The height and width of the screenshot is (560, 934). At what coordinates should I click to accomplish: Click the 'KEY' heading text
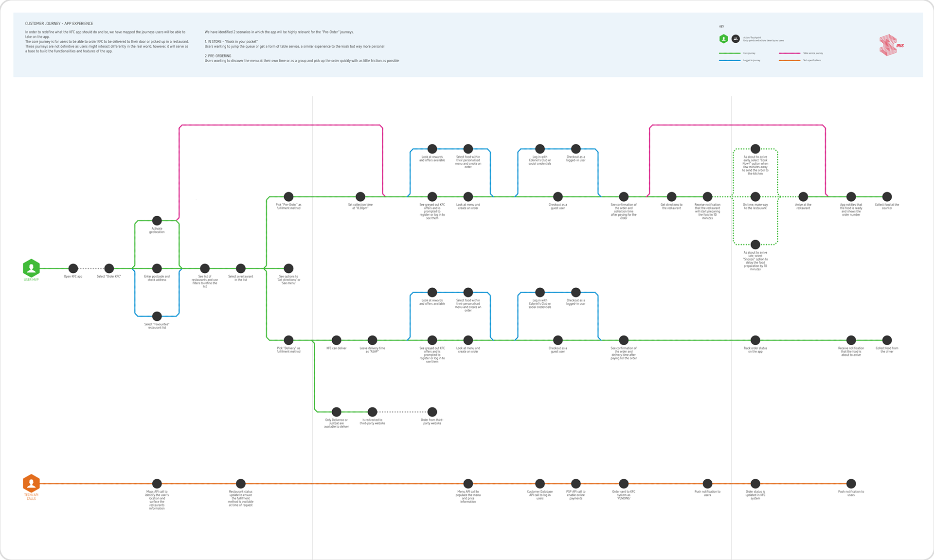pyautogui.click(x=721, y=27)
